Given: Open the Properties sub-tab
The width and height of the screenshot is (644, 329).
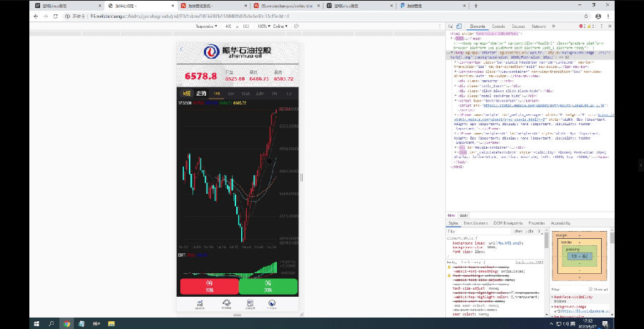Looking at the screenshot, I should tap(537, 223).
